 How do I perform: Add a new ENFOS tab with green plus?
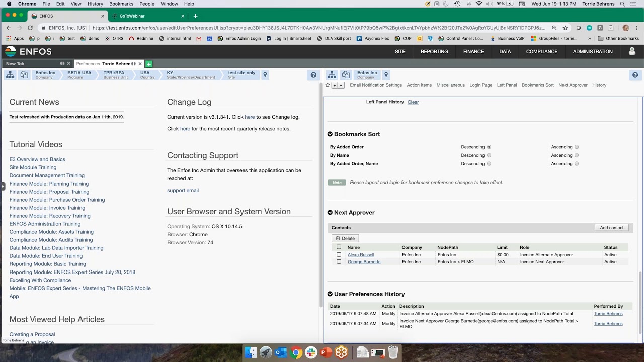pyautogui.click(x=148, y=64)
